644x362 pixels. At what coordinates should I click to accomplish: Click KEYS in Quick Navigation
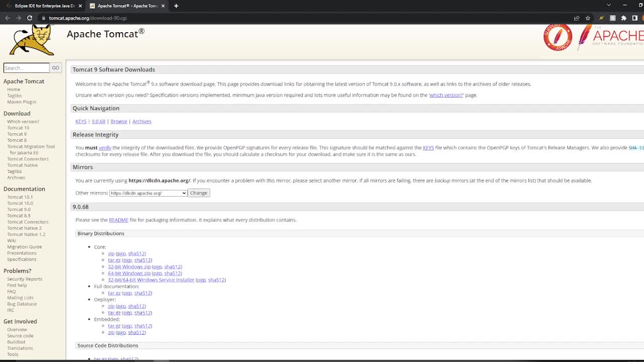click(81, 122)
